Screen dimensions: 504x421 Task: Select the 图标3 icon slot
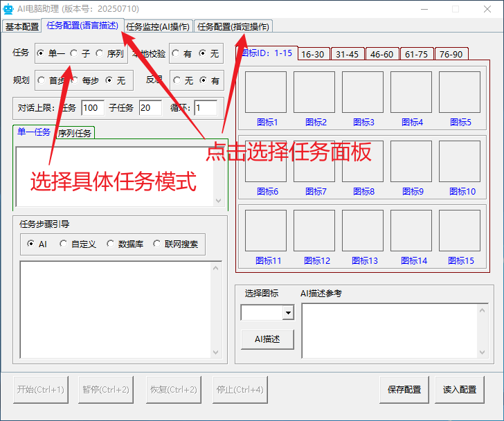point(363,92)
